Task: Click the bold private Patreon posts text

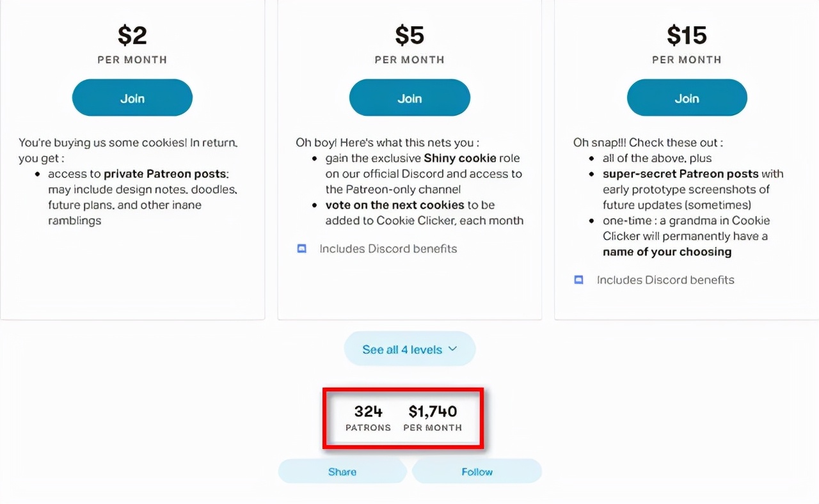Action: pyautogui.click(x=166, y=174)
